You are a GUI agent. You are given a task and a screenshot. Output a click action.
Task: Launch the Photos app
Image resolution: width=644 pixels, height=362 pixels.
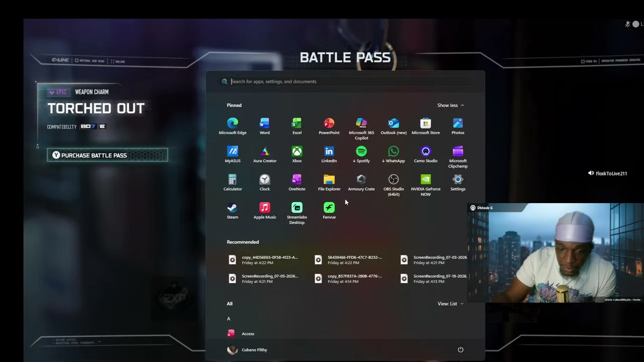458,126
